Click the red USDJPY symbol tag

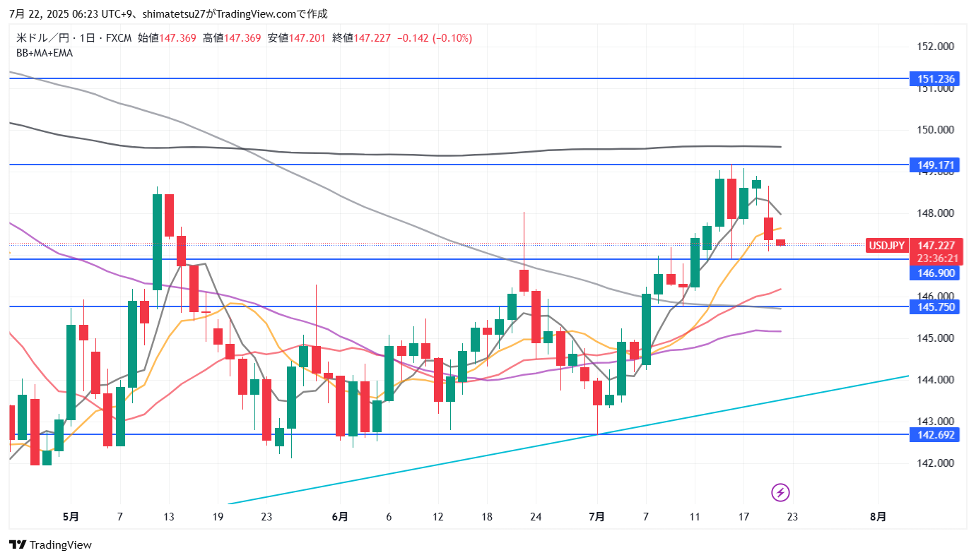point(886,246)
